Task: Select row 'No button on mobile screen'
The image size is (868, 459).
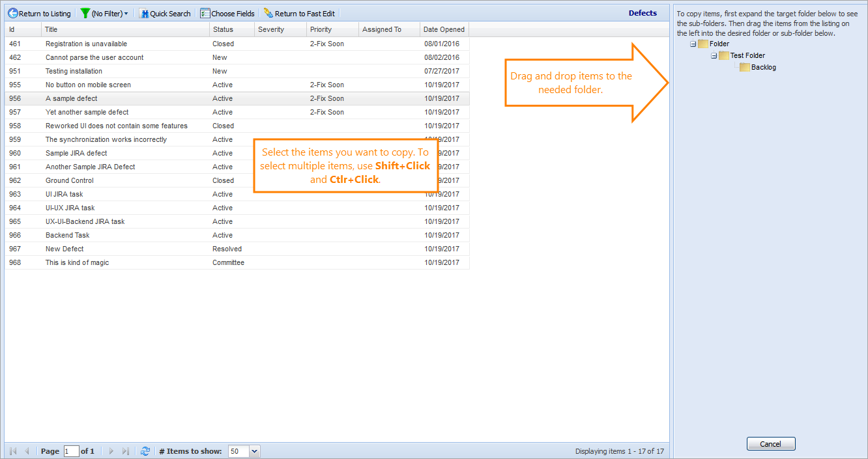Action: 237,85
